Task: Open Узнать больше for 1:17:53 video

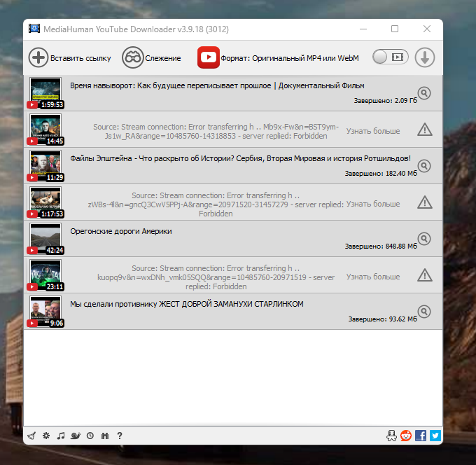Action: 373,204
